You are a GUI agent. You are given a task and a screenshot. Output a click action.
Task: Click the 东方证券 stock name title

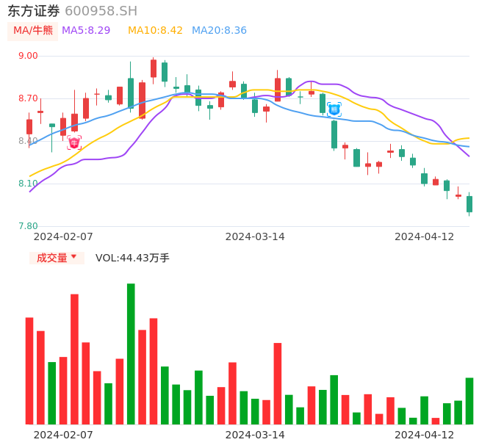(x=33, y=11)
